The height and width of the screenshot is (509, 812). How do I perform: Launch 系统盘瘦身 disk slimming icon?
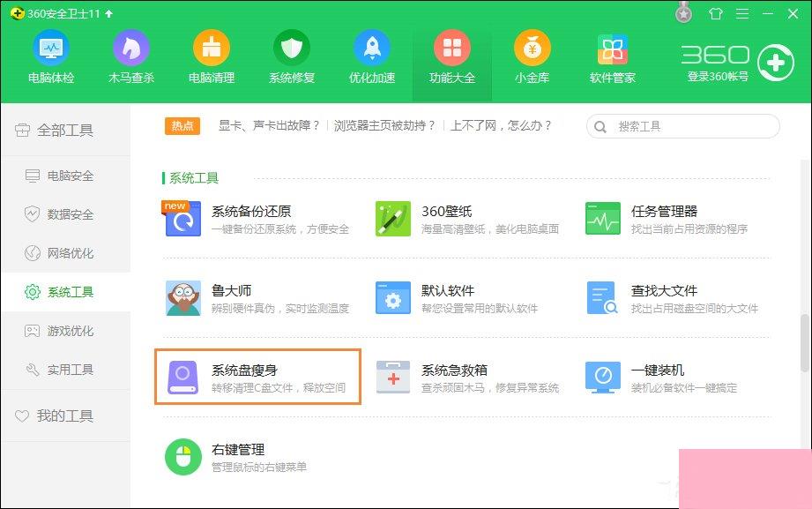tap(183, 378)
